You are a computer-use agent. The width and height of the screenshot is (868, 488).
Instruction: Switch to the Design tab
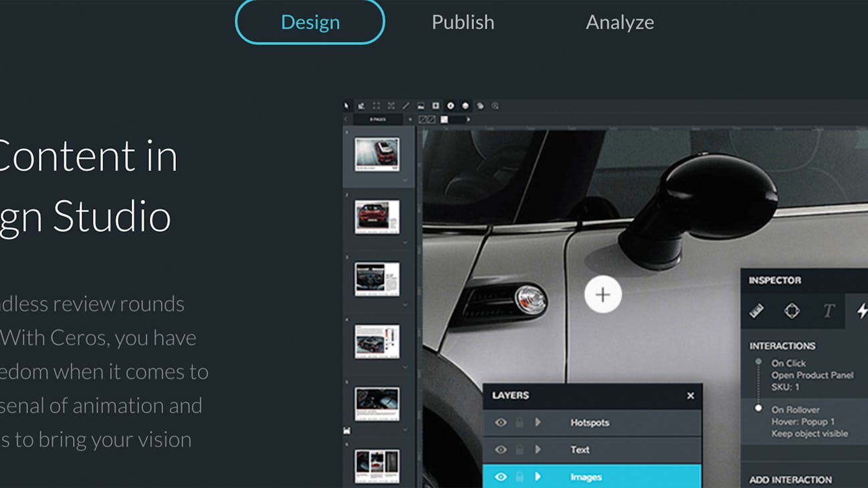(310, 22)
